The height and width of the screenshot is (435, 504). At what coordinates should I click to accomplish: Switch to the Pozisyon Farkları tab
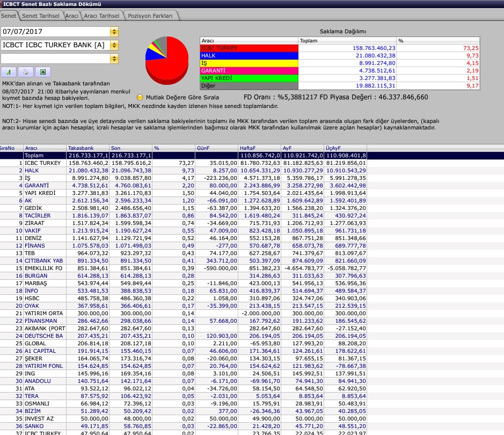click(150, 16)
